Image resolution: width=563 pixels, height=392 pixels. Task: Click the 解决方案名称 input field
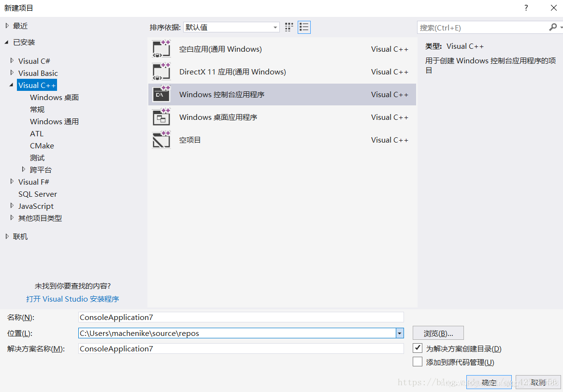click(x=241, y=348)
